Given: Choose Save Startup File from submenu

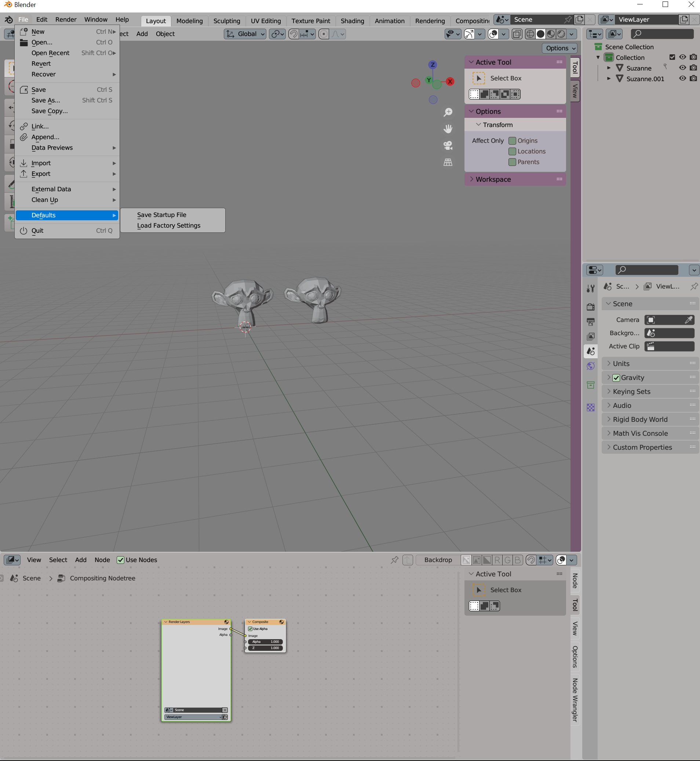Looking at the screenshot, I should click(x=162, y=214).
